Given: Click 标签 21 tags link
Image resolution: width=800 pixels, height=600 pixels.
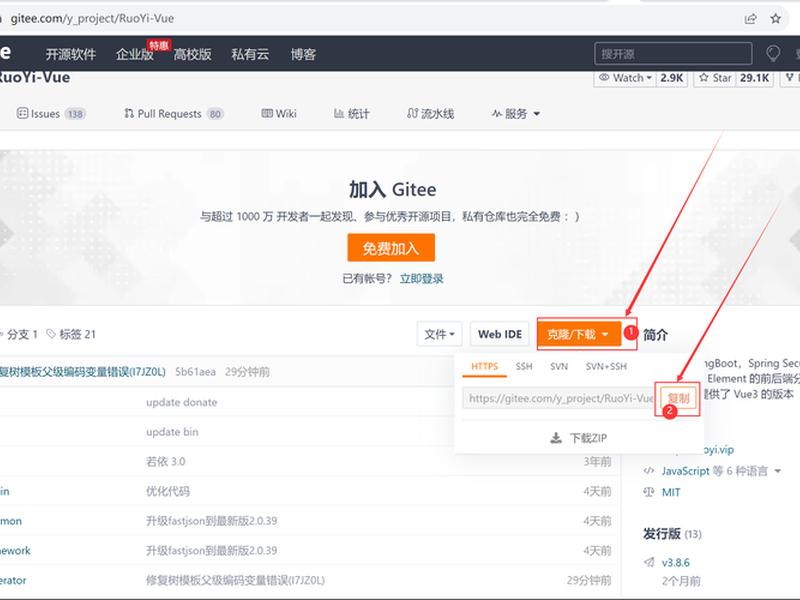Looking at the screenshot, I should pyautogui.click(x=71, y=334).
